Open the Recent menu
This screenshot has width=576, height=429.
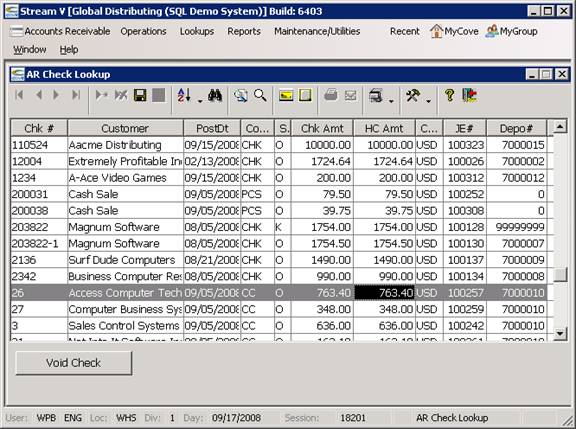tap(404, 32)
